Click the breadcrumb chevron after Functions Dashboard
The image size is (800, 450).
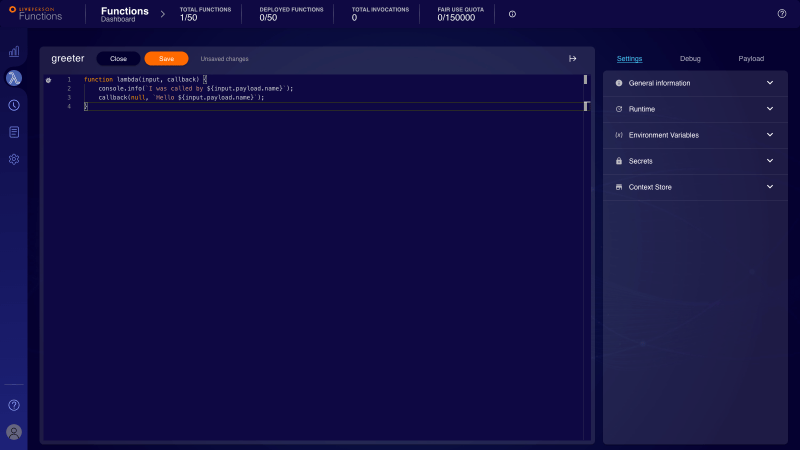(163, 14)
